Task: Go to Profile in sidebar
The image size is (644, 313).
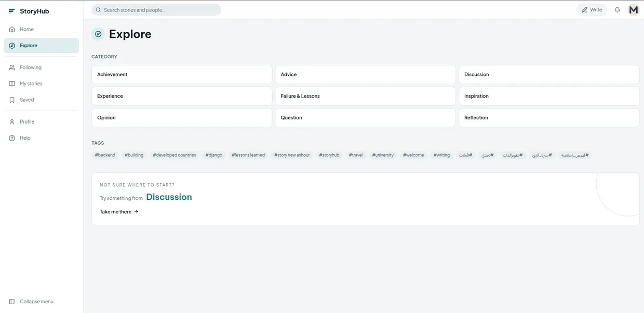Action: click(x=41, y=122)
